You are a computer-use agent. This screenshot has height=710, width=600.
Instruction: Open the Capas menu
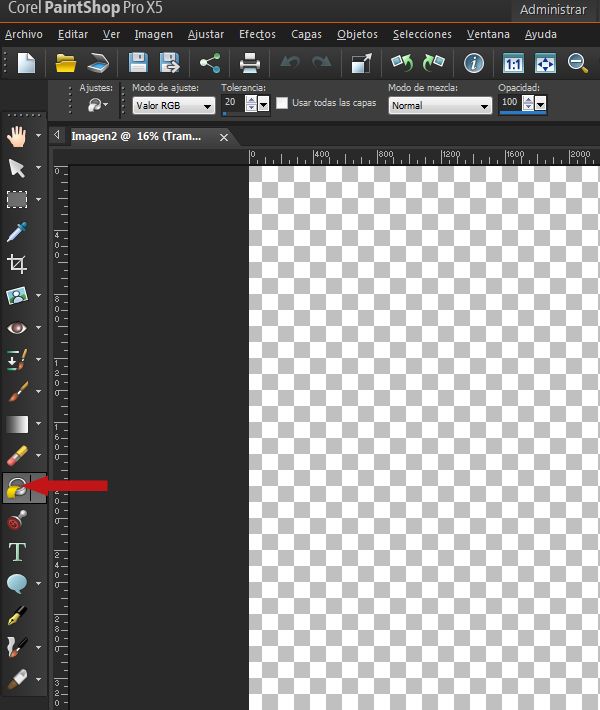(306, 34)
